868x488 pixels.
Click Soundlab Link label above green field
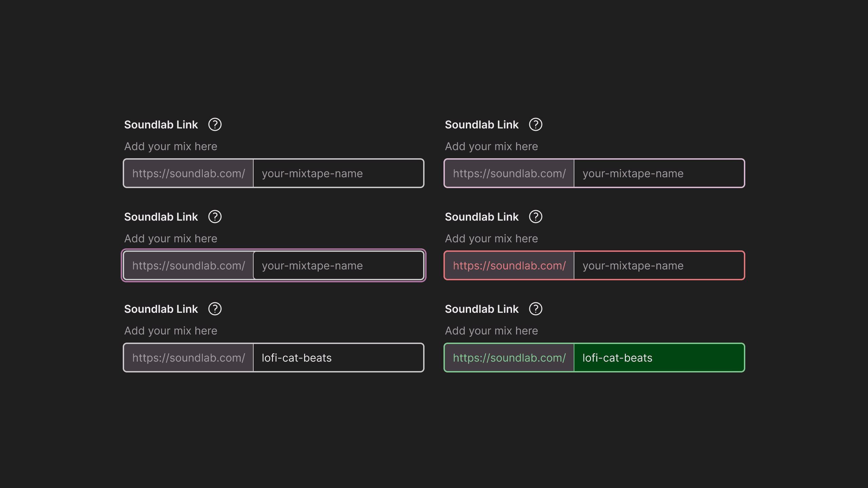pos(481,309)
